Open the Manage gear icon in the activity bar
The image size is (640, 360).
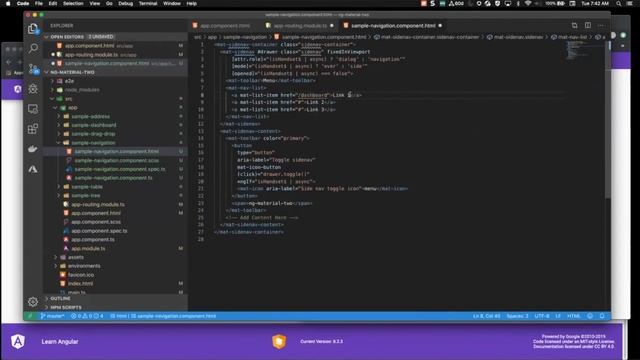click(x=33, y=302)
